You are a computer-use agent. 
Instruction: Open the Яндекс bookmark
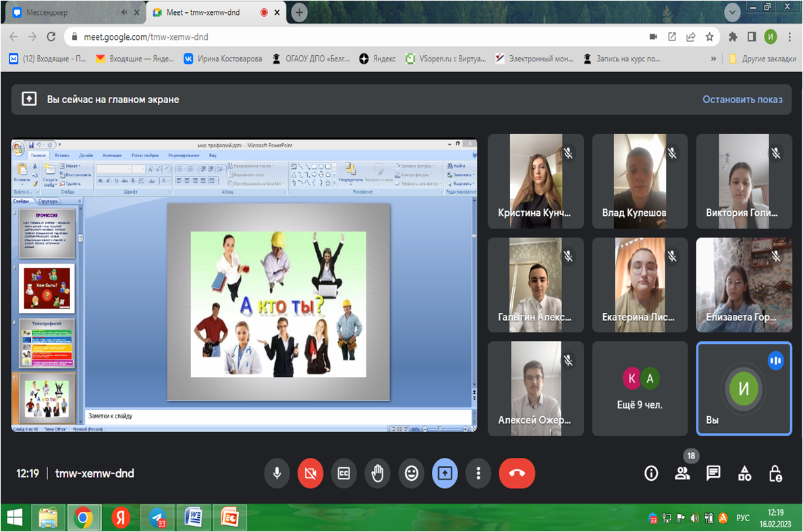pos(377,59)
